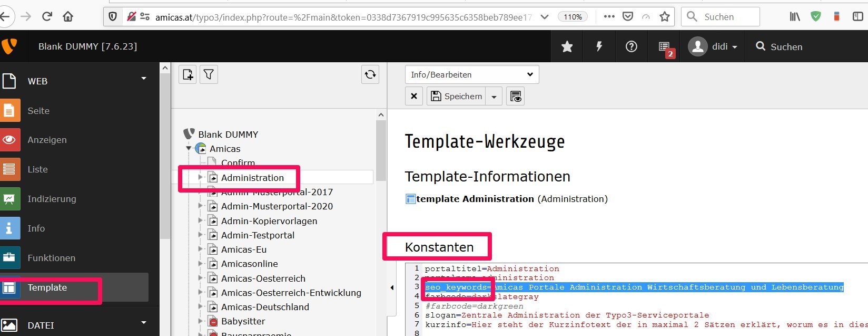Viewport: 868px width, 336px height.
Task: Open the Pocket save icon
Action: point(628,17)
